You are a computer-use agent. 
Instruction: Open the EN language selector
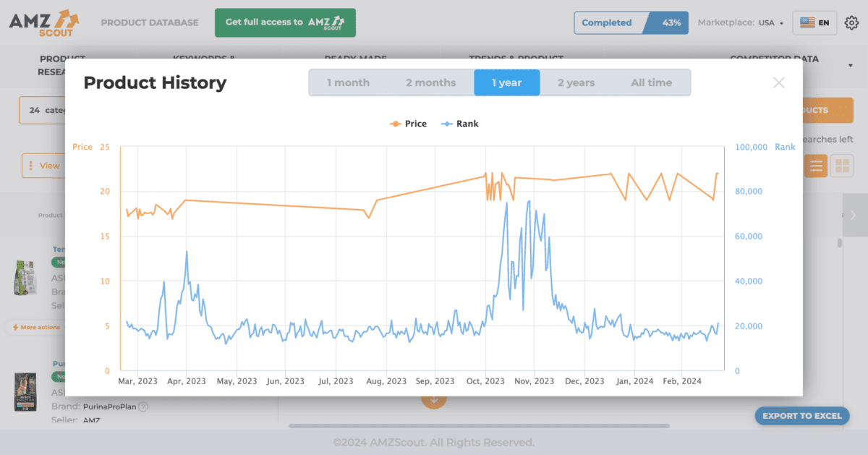pos(814,22)
